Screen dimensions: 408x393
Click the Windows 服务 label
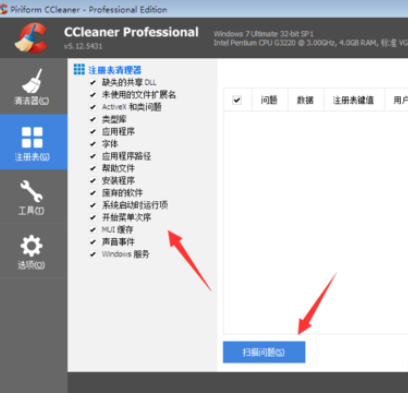125,254
